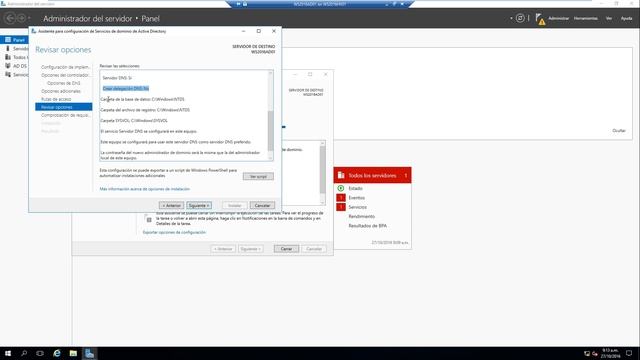Click the Carpeta SYSVOL line
The image size is (640, 360).
click(134, 120)
